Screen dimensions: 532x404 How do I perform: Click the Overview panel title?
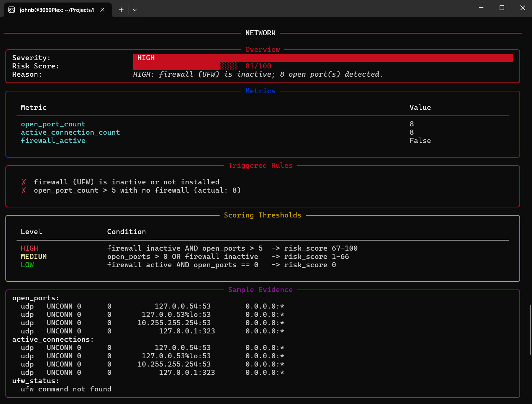262,50
